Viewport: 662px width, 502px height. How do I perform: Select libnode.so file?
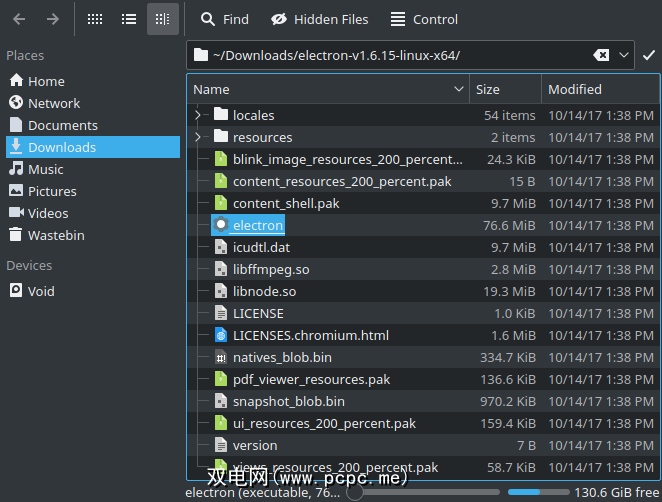(x=264, y=291)
